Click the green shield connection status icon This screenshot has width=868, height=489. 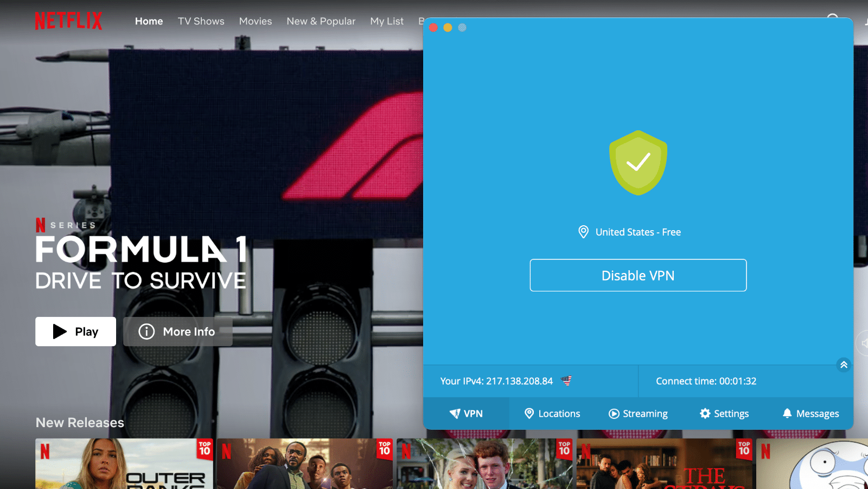638,162
